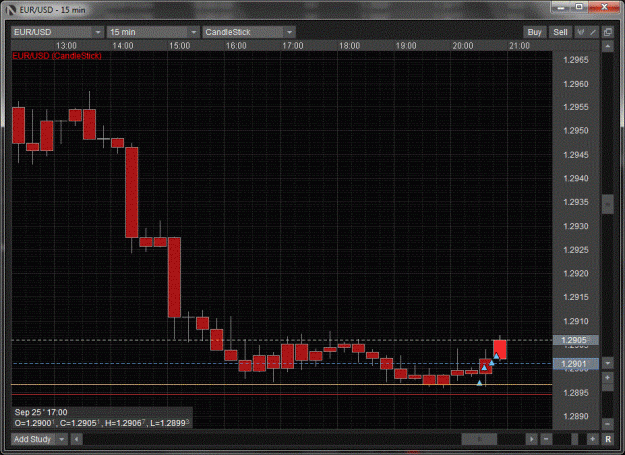Click the vertical zoom out minus button
The width and height of the screenshot is (625, 455).
[x=607, y=424]
